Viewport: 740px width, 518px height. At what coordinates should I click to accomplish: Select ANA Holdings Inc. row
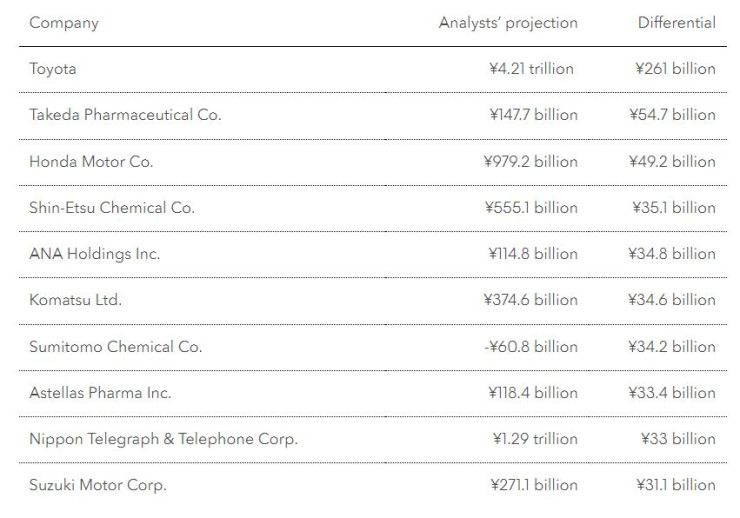[95, 254]
